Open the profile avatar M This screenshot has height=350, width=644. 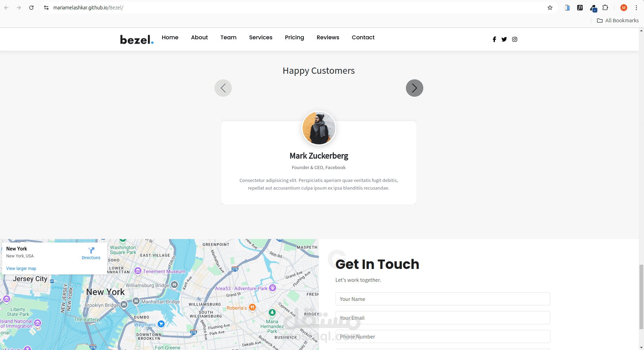(624, 8)
